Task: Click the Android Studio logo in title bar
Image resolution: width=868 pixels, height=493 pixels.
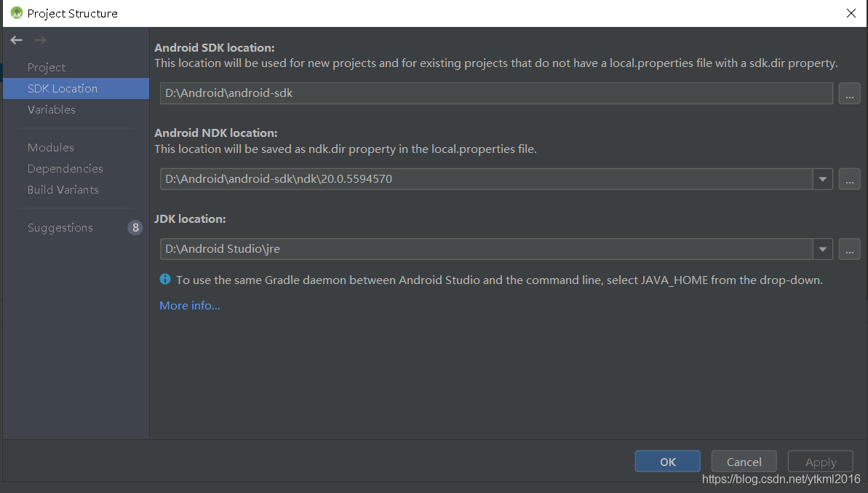Action: [17, 12]
